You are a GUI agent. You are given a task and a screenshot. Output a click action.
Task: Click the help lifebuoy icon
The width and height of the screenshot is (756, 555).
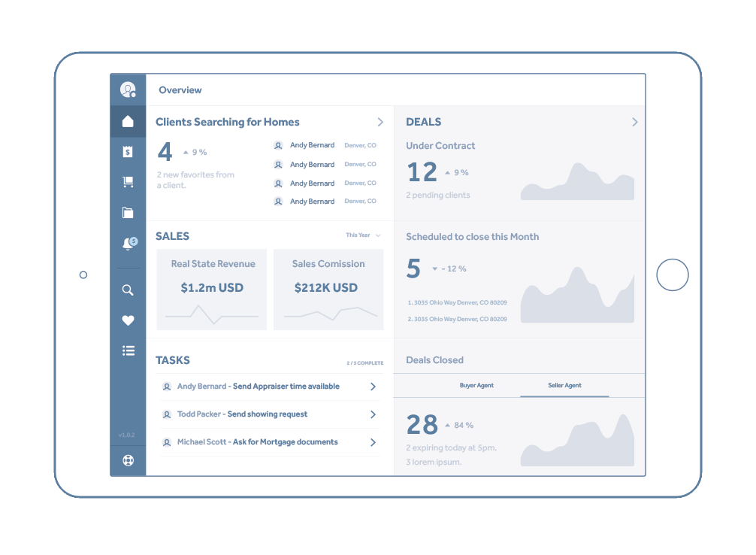pos(128,460)
